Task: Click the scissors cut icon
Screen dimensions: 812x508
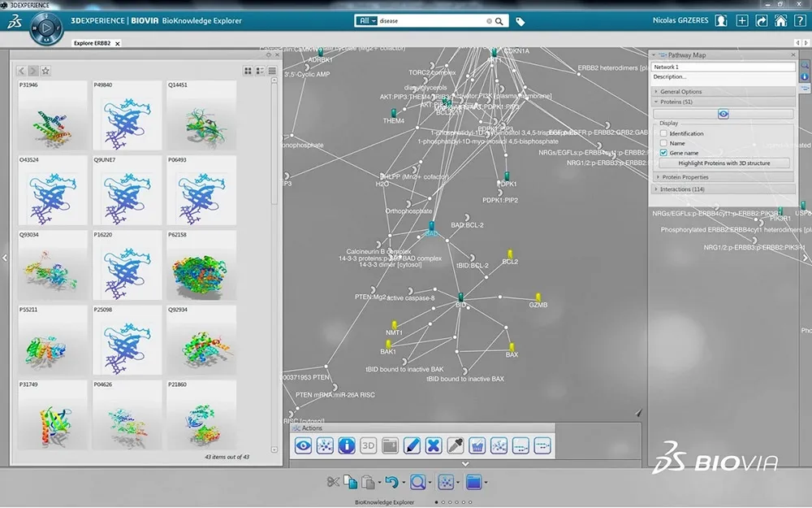Action: click(333, 482)
